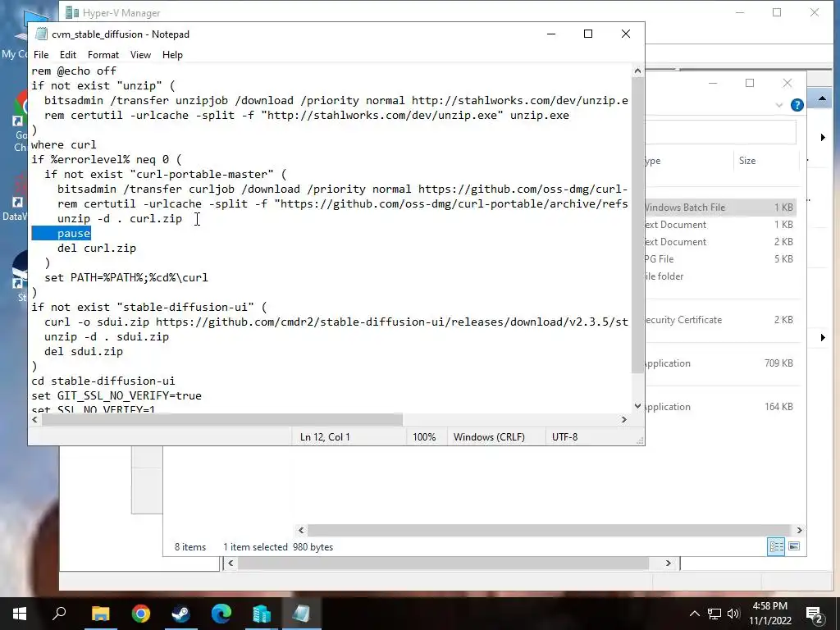The image size is (840, 630).
Task: Collapse the Hyper-V Actions pane up arrow
Action: pyautogui.click(x=822, y=99)
